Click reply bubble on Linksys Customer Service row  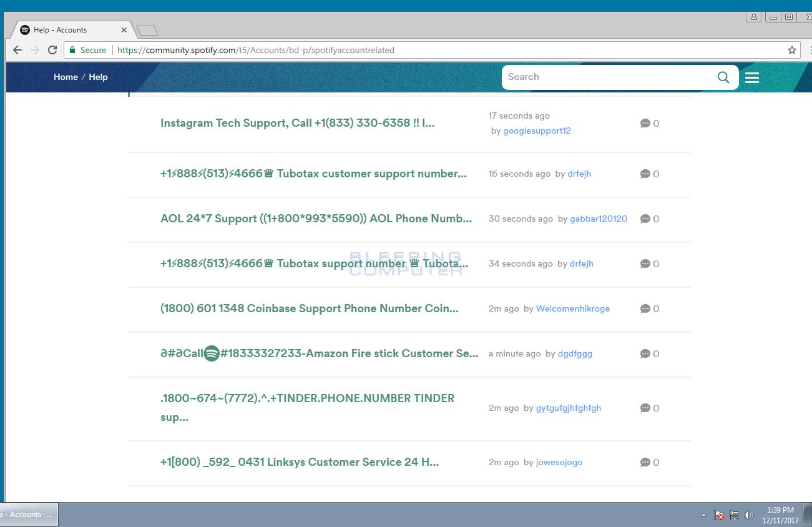click(x=645, y=463)
